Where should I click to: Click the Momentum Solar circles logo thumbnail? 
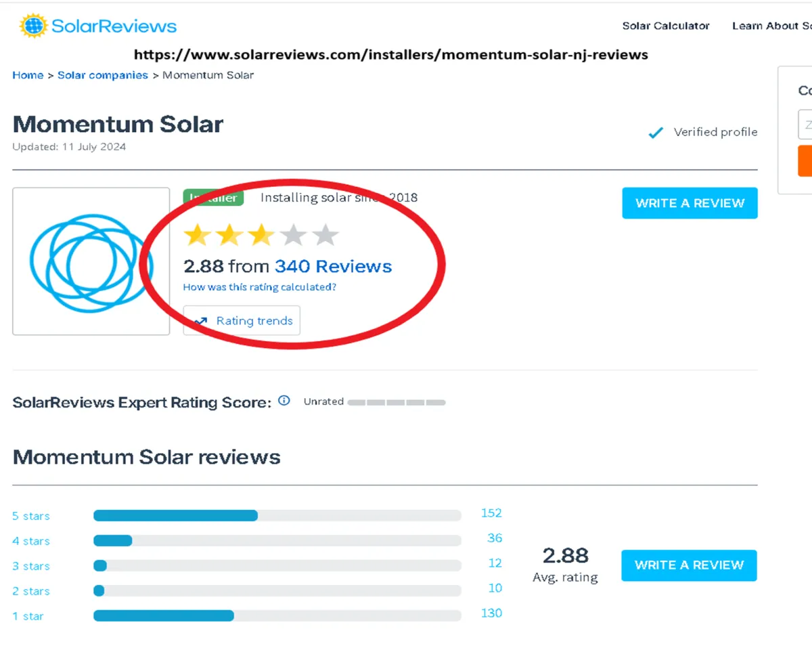pos(91,261)
